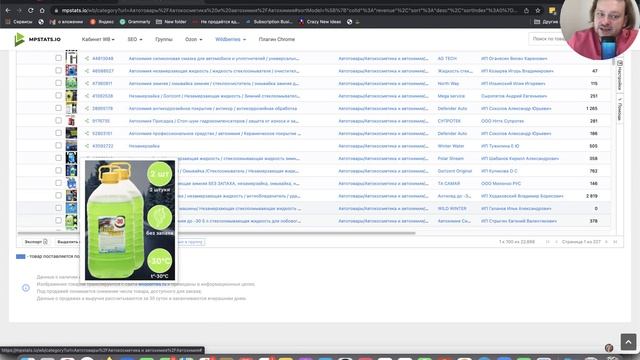Tick the checkbox in the TA CAMAЯ row
The image size is (640, 360).
(x=58, y=183)
